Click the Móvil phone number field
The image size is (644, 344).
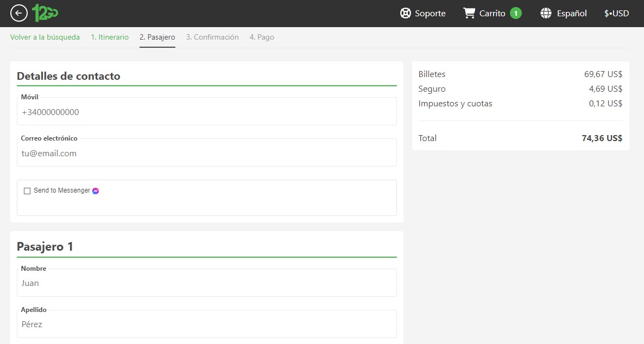point(206,112)
